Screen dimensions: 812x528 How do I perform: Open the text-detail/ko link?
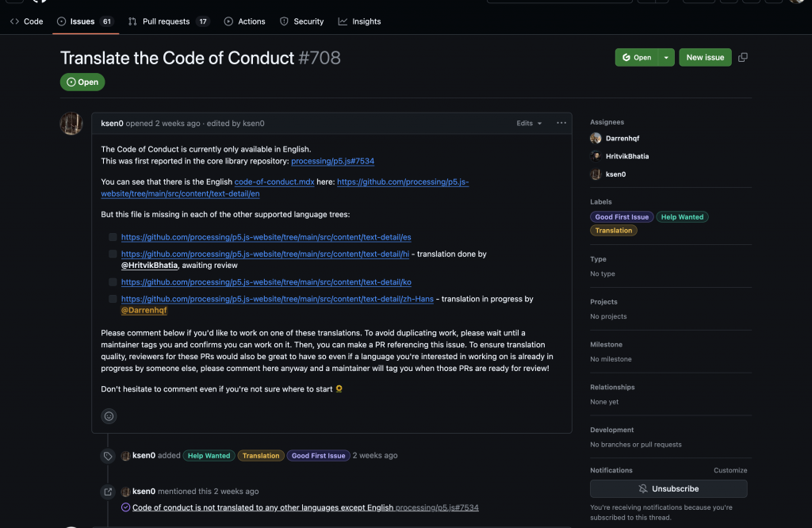coord(266,282)
